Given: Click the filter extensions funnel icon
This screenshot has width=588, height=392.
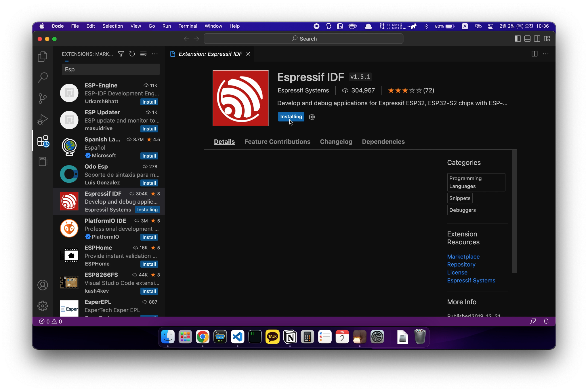Looking at the screenshot, I should (121, 54).
